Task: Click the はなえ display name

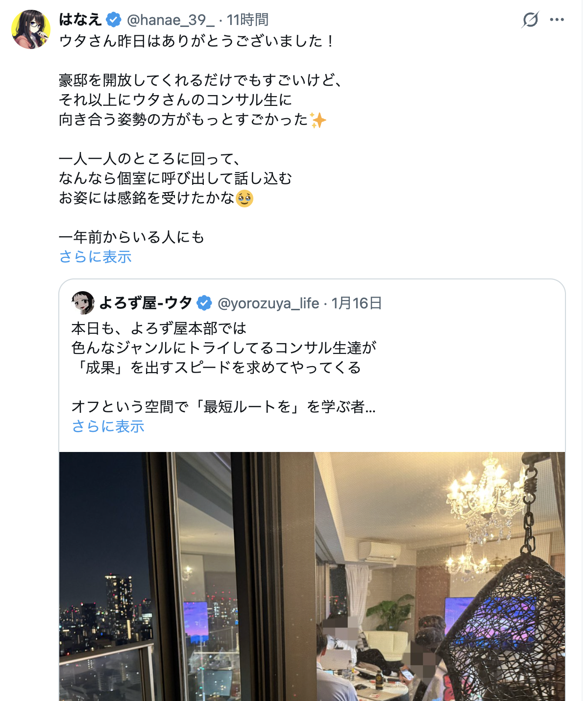Action: coord(80,20)
